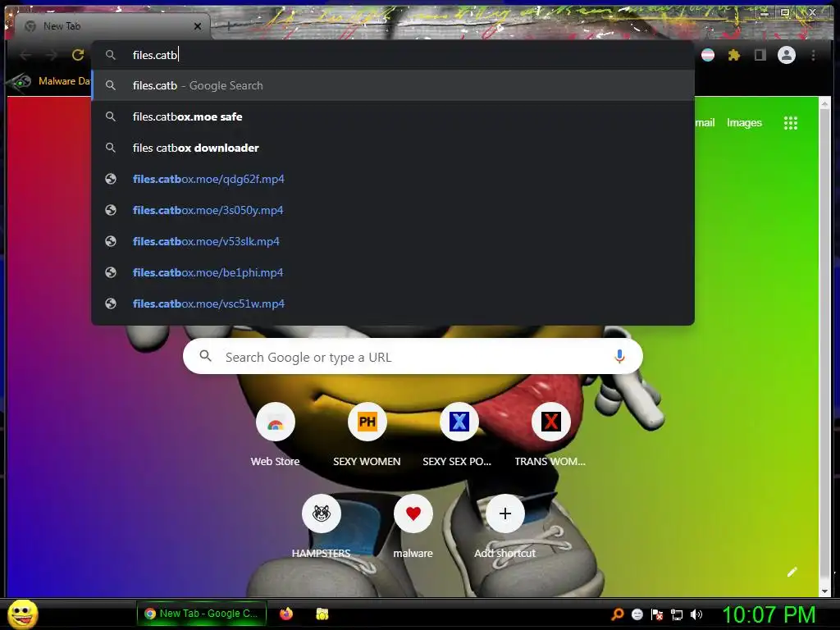Click the smiley Start button on taskbar
The height and width of the screenshot is (630, 840).
23,614
